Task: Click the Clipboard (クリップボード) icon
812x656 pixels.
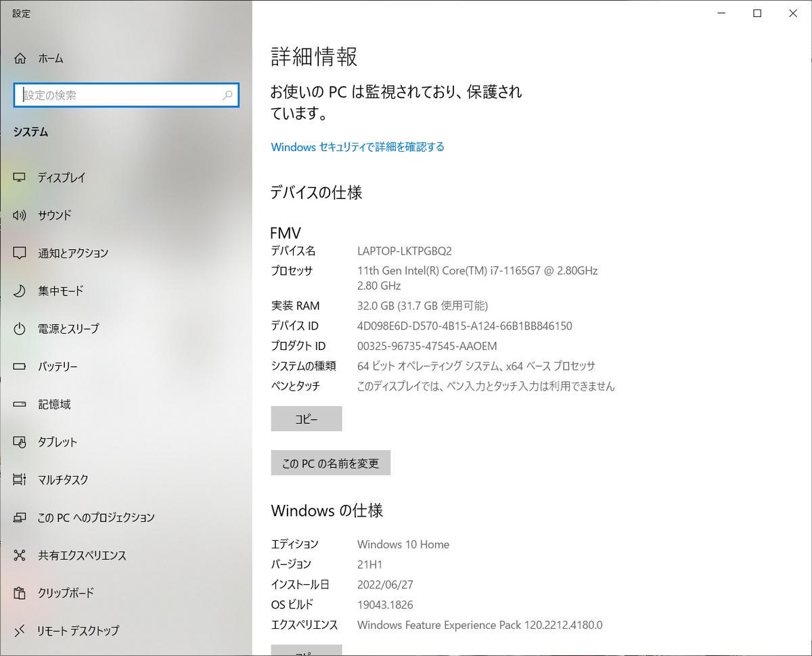Action: tap(20, 593)
